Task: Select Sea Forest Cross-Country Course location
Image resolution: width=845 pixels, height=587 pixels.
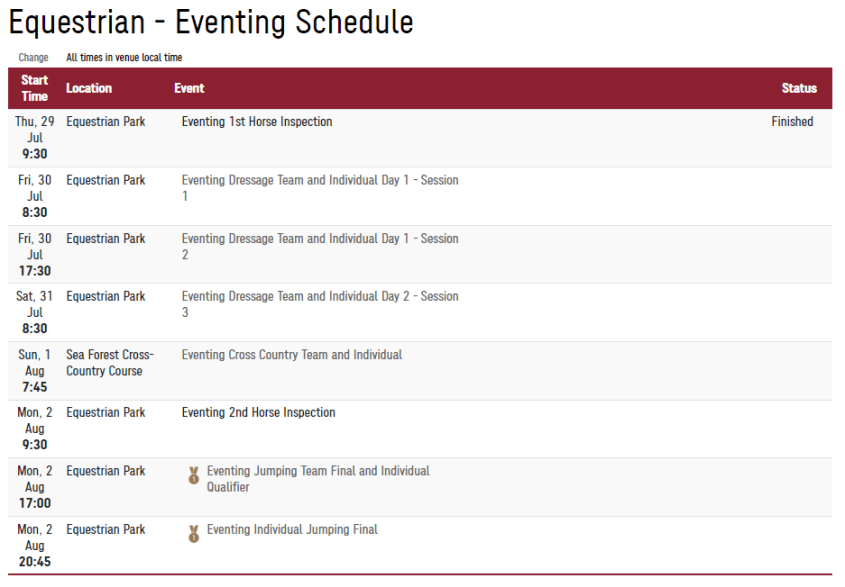Action: pyautogui.click(x=104, y=363)
